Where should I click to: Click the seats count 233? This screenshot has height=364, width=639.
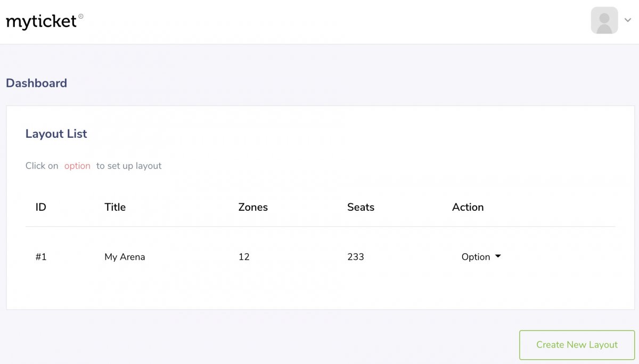pos(355,257)
